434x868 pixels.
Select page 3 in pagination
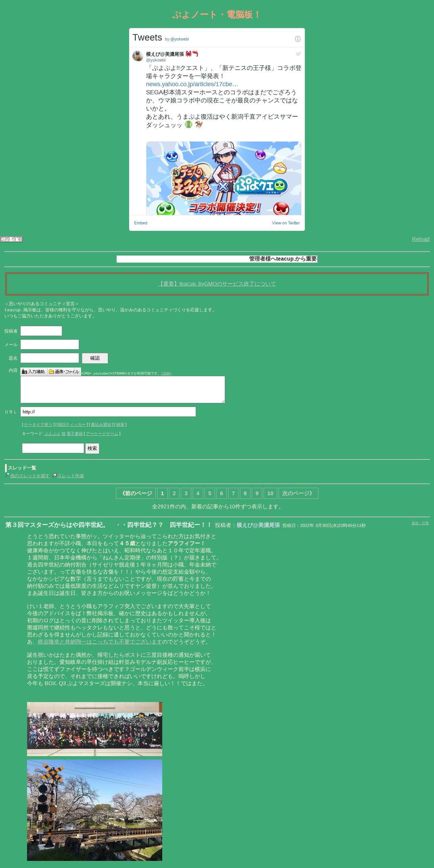(186, 493)
